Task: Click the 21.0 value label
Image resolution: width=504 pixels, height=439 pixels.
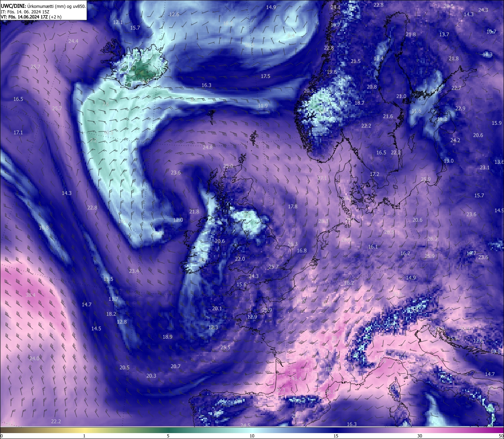Action: pos(401,96)
